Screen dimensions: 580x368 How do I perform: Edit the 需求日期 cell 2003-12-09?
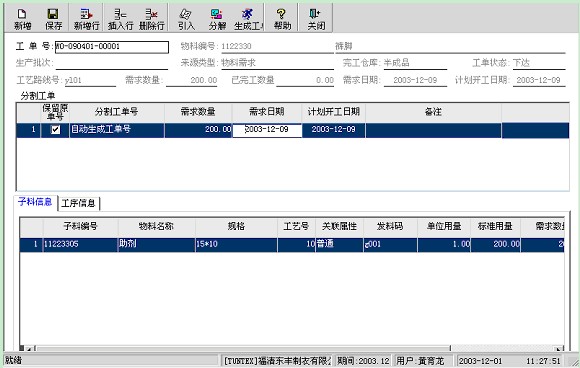point(267,130)
